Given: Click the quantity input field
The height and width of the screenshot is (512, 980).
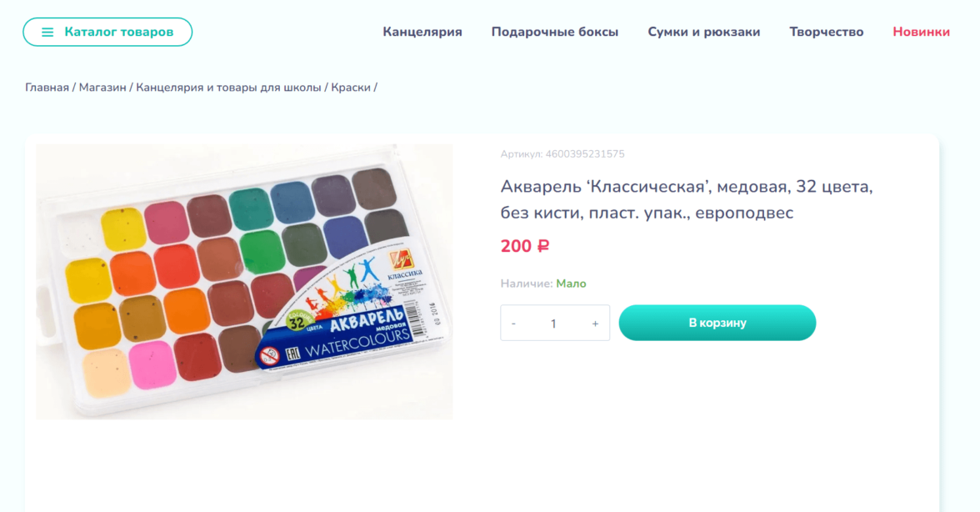Looking at the screenshot, I should [x=553, y=324].
